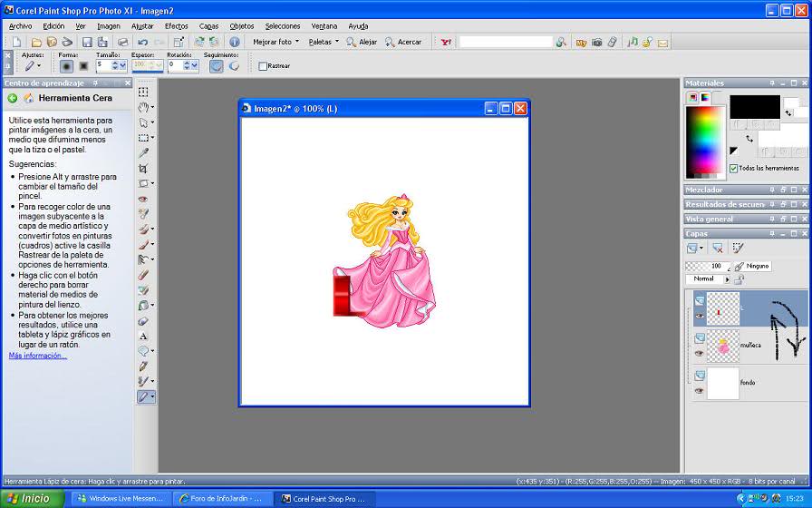Image resolution: width=812 pixels, height=508 pixels.
Task: Open the Efectos menu
Action: click(x=176, y=26)
